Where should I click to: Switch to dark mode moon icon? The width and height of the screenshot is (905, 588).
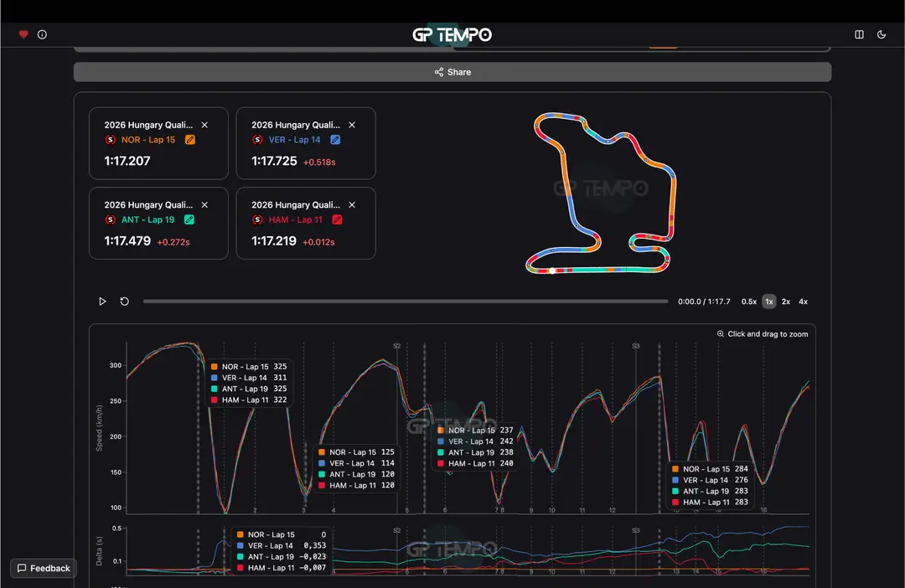pos(882,34)
